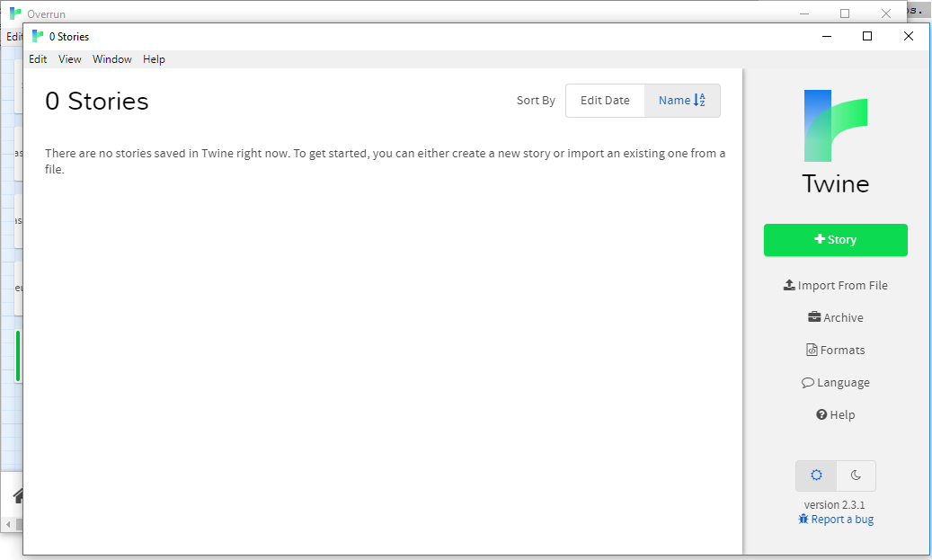Open Import From File

835,284
